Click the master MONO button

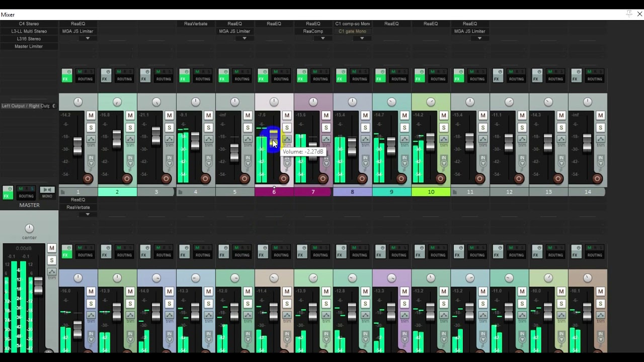pos(47,193)
